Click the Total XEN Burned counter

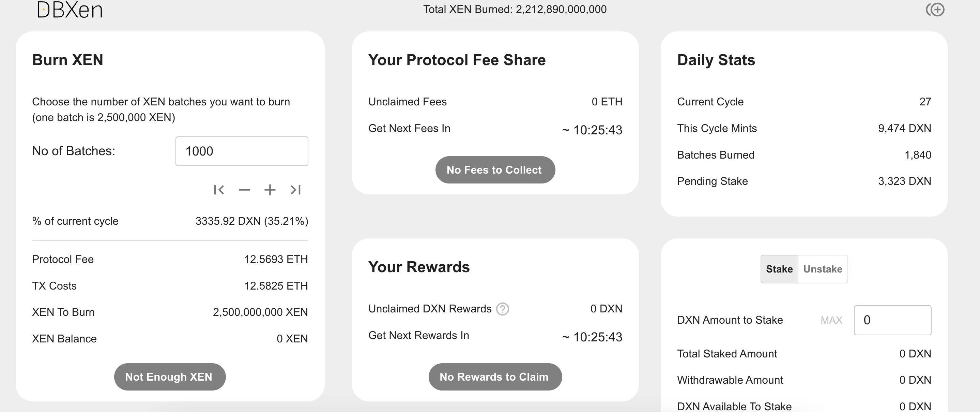(515, 9)
